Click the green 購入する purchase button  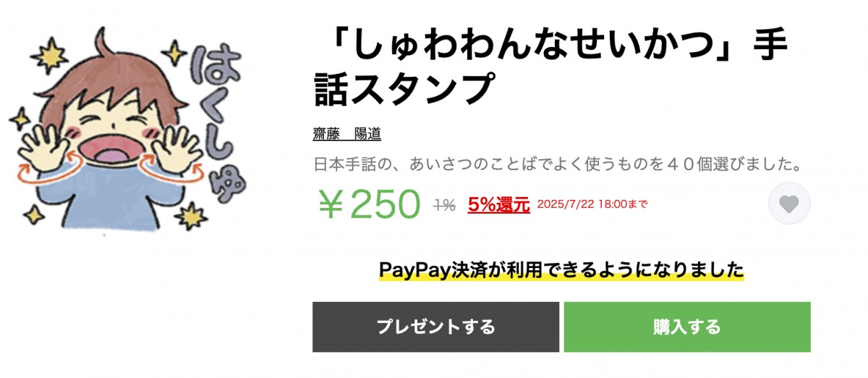click(x=687, y=327)
